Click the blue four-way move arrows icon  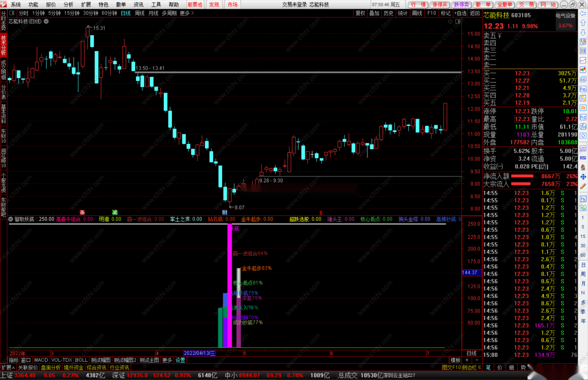click(x=583, y=177)
